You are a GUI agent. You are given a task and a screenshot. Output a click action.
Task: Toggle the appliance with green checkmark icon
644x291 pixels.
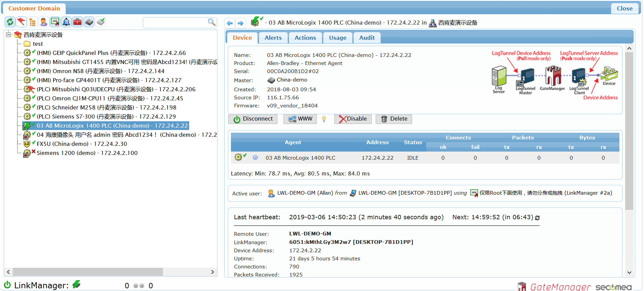[x=100, y=22]
